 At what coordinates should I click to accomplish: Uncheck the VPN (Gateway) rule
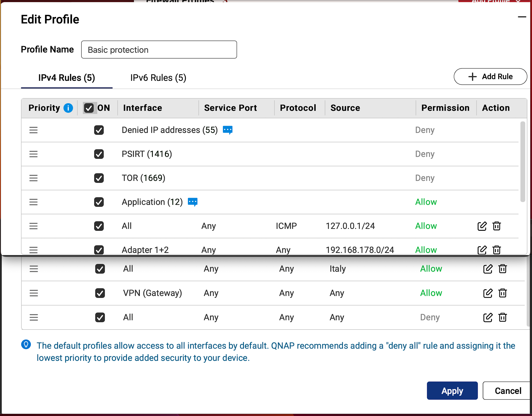(x=100, y=293)
